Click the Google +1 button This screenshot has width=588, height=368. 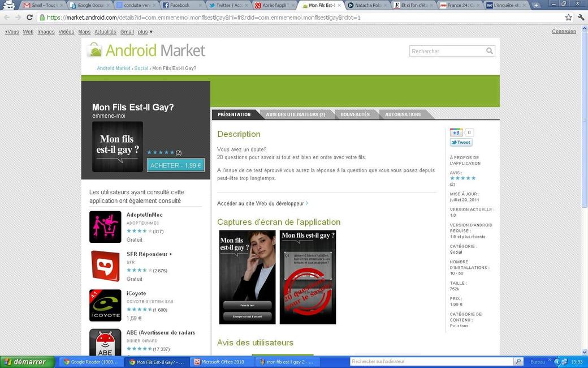pos(456,132)
